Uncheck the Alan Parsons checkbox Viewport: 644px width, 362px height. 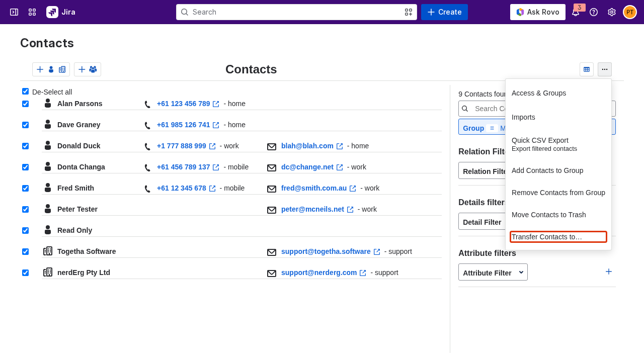pyautogui.click(x=25, y=104)
